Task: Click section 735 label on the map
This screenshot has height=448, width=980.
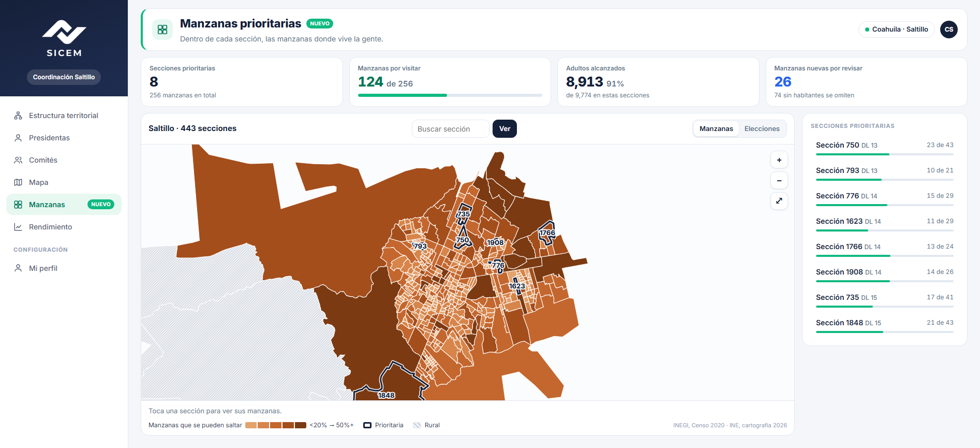Action: (464, 214)
